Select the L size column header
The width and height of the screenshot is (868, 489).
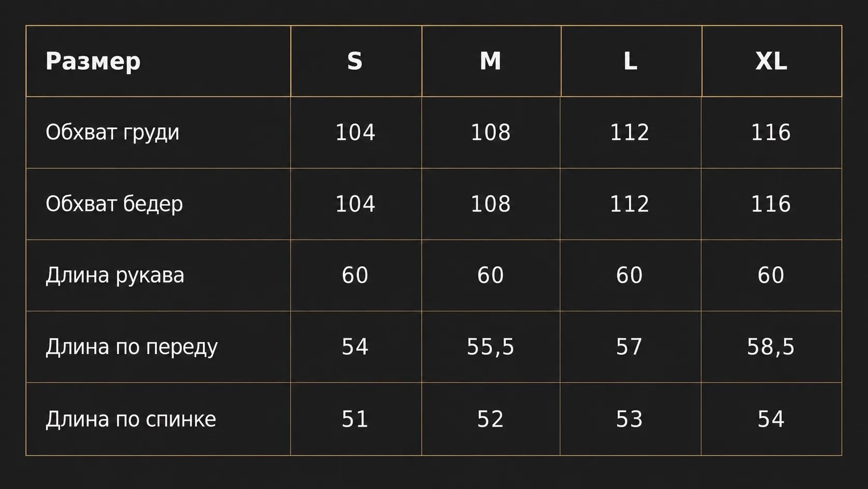click(630, 61)
